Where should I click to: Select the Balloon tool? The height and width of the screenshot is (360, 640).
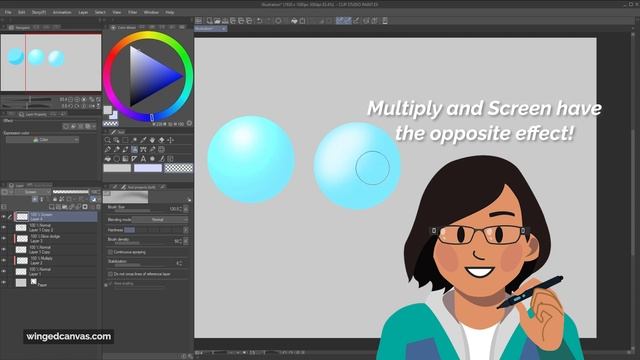pyautogui.click(x=153, y=158)
